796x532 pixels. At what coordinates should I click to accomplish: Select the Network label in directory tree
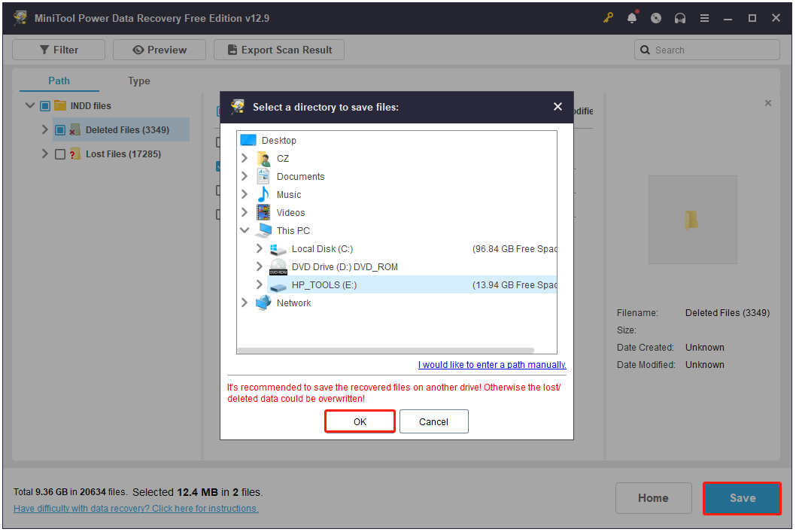click(294, 303)
